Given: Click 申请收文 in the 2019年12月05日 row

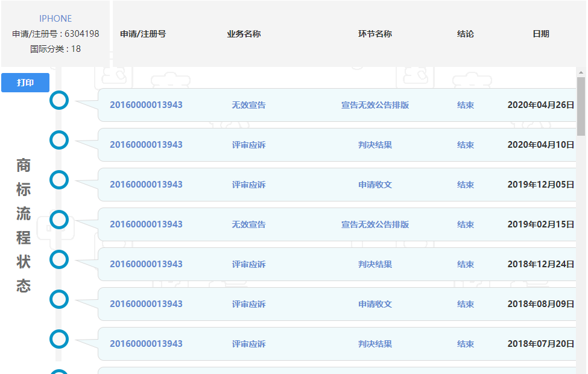Looking at the screenshot, I should click(x=375, y=185).
